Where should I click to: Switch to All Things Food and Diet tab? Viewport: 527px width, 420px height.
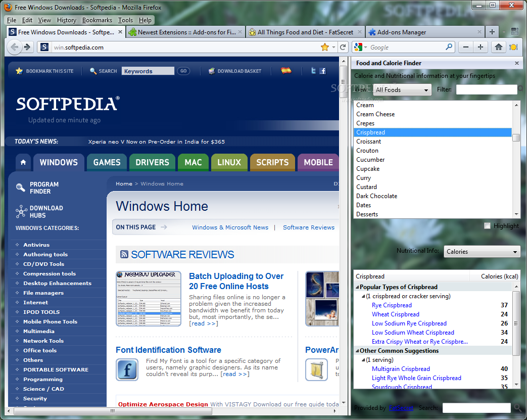[x=305, y=32]
